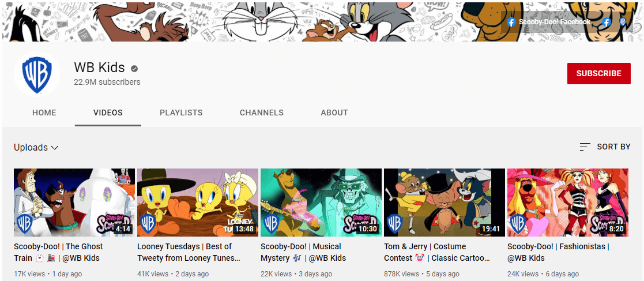Click the WB logo on Fashionistas thumbnail
Image resolution: width=644 pixels, height=281 pixels.
(518, 223)
